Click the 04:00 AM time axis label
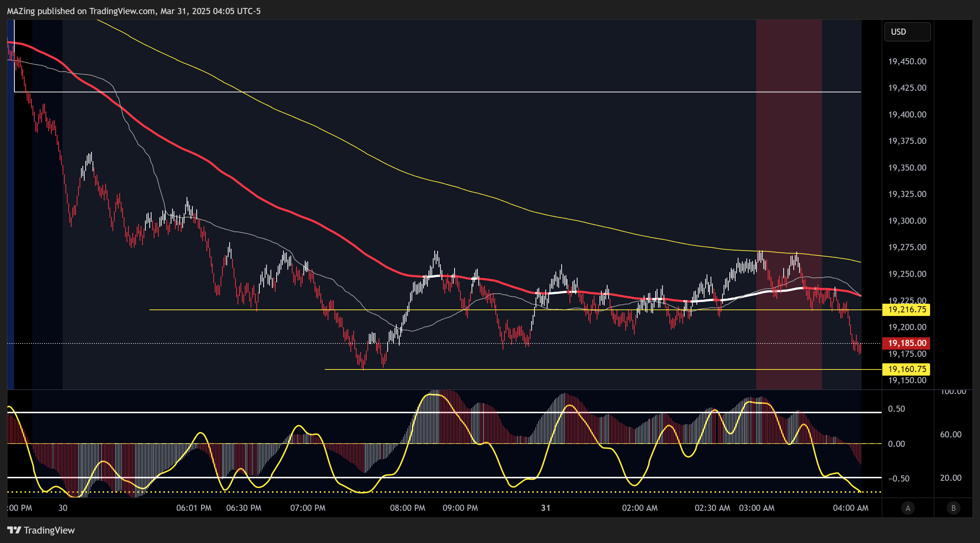The height and width of the screenshot is (543, 980). pyautogui.click(x=850, y=508)
